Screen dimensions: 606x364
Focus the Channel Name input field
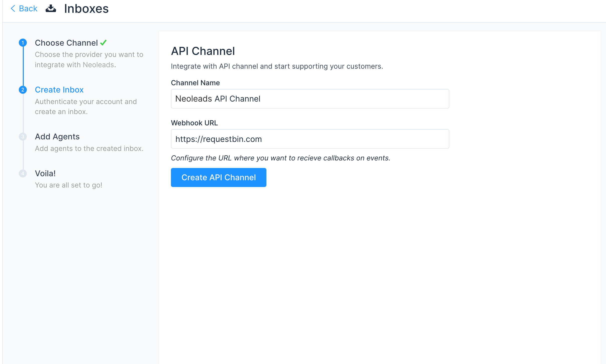[310, 99]
